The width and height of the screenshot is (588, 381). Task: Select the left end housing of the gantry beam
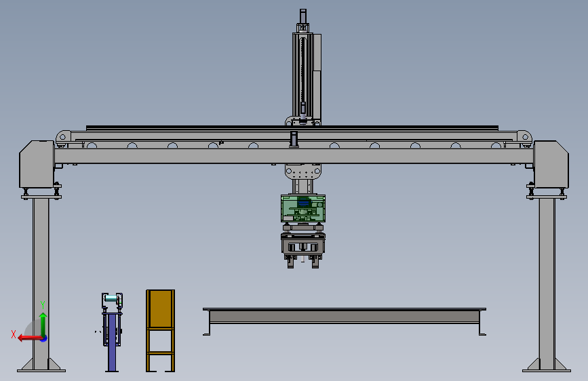pyautogui.click(x=37, y=164)
